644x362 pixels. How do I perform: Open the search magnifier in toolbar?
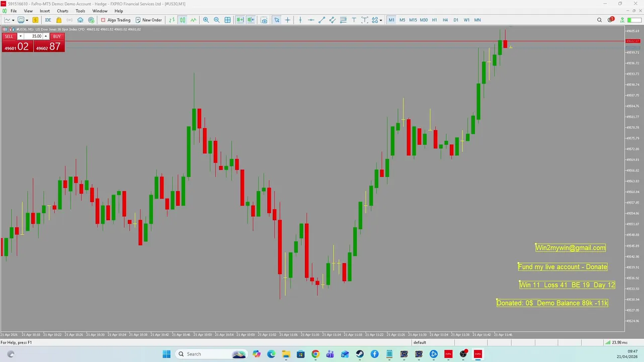599,20
